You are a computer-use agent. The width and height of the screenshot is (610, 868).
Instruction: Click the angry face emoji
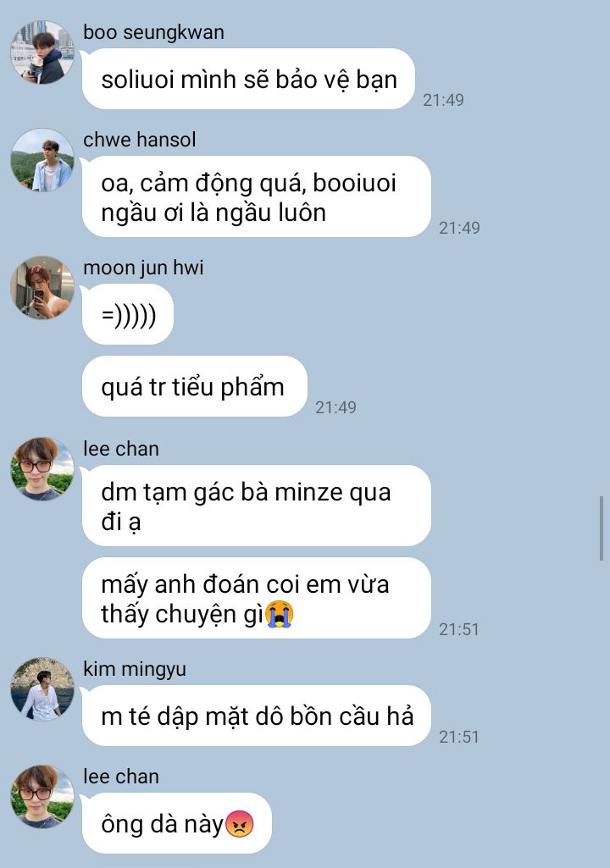click(240, 824)
